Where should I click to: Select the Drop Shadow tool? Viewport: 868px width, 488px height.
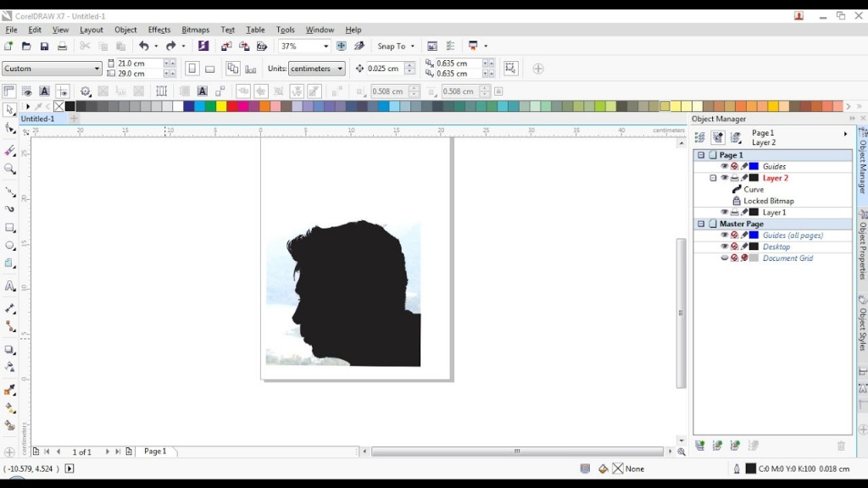click(9, 350)
